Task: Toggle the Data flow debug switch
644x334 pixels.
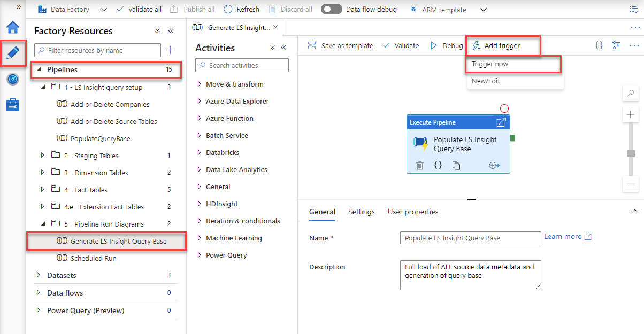Action: [332, 10]
